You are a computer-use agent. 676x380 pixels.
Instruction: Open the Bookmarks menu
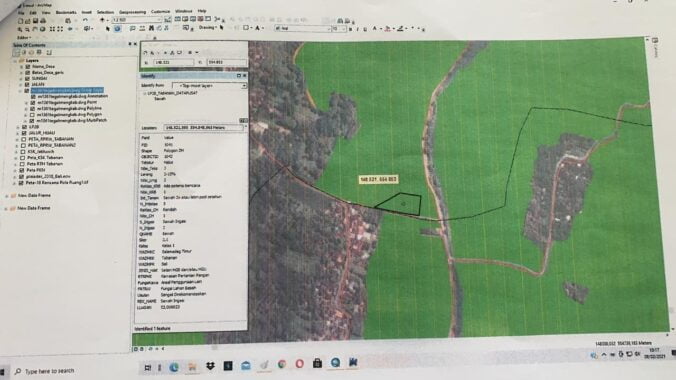(x=66, y=12)
